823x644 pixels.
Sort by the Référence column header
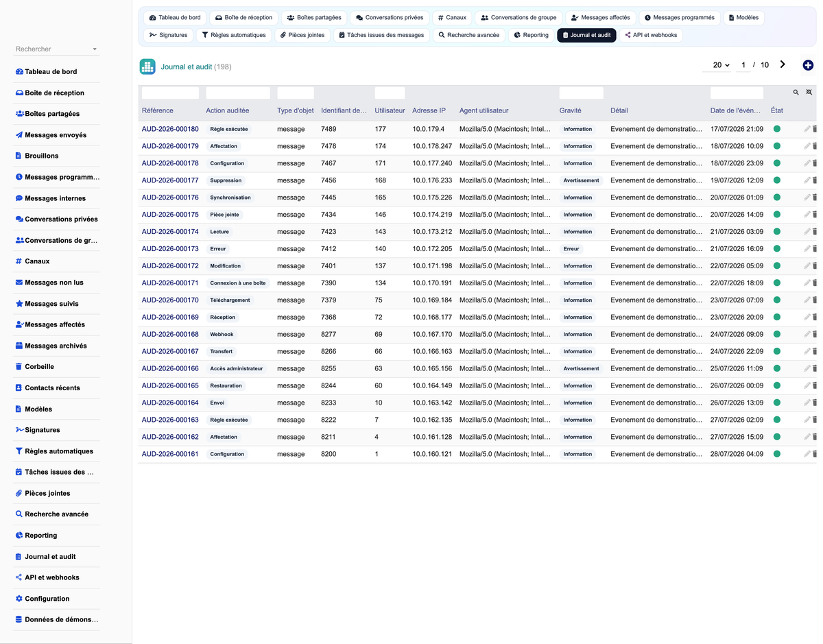pos(158,110)
